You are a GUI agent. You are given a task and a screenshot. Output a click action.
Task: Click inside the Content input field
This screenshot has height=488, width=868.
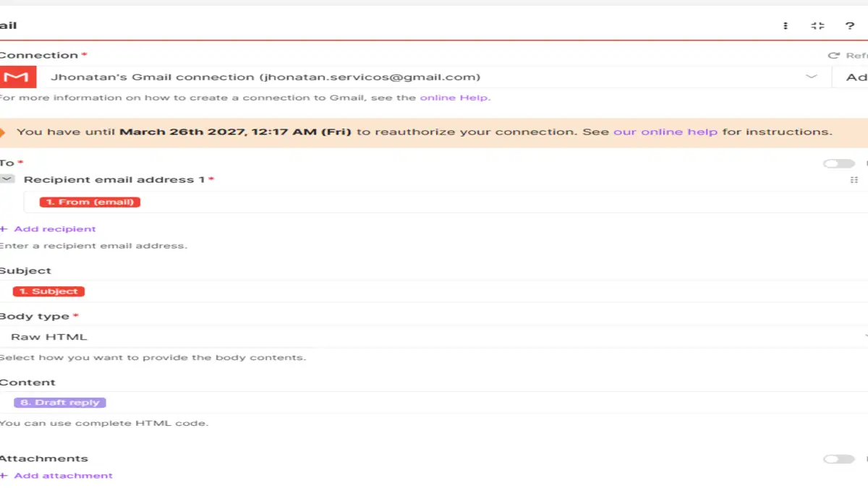tap(434, 403)
